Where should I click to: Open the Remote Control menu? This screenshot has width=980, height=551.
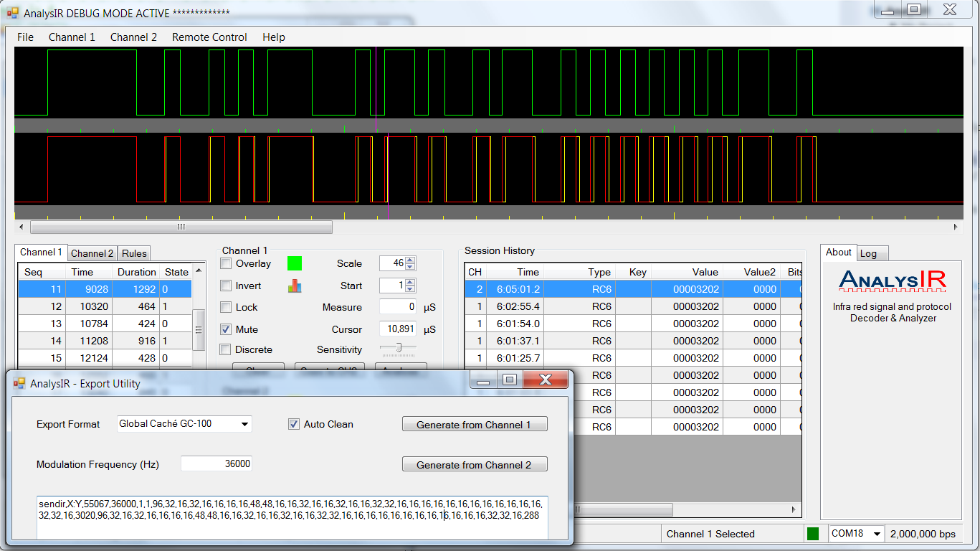coord(209,37)
